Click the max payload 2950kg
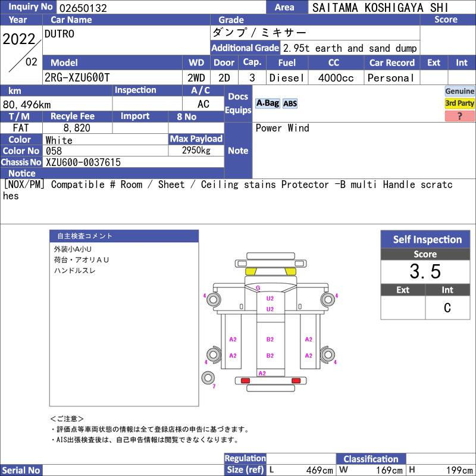The width and height of the screenshot is (476, 476). point(196,151)
